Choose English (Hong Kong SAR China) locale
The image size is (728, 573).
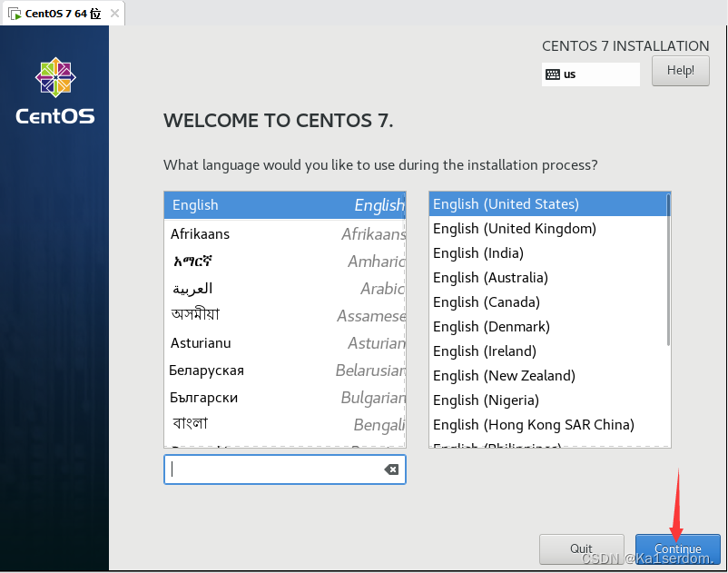coord(548,425)
